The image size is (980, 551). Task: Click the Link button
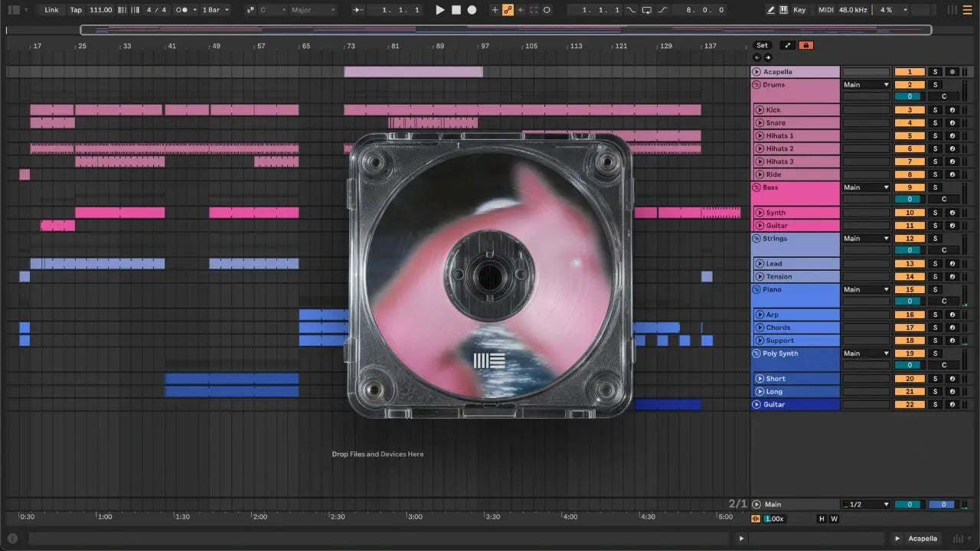click(x=51, y=10)
